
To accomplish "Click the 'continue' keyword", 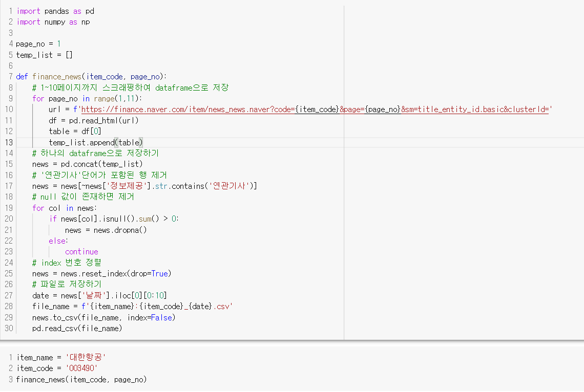I will coord(81,252).
